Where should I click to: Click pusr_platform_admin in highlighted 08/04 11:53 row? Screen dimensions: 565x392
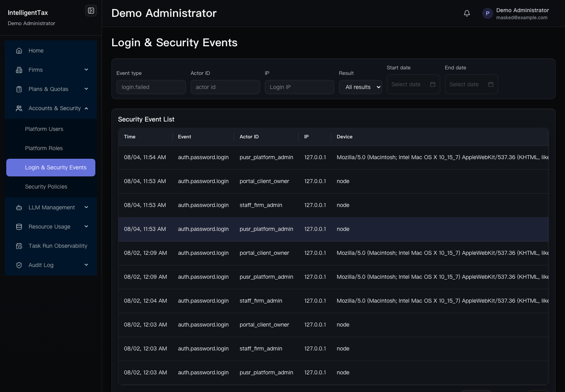[266, 229]
